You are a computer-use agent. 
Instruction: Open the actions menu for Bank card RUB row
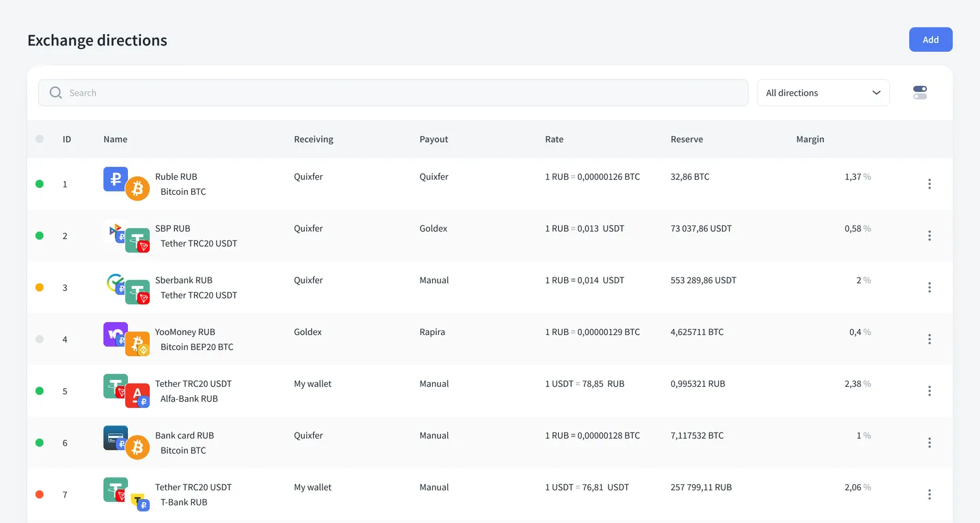pyautogui.click(x=930, y=443)
